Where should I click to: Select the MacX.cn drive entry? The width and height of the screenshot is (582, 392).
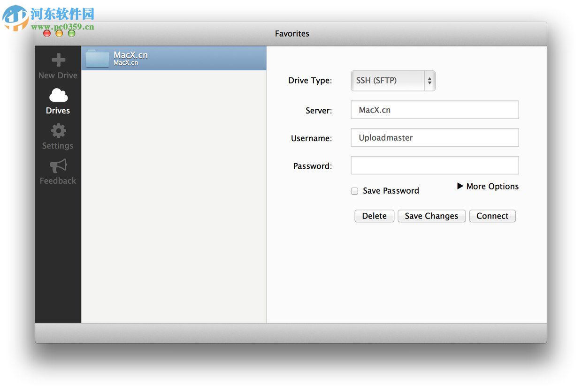pyautogui.click(x=174, y=58)
